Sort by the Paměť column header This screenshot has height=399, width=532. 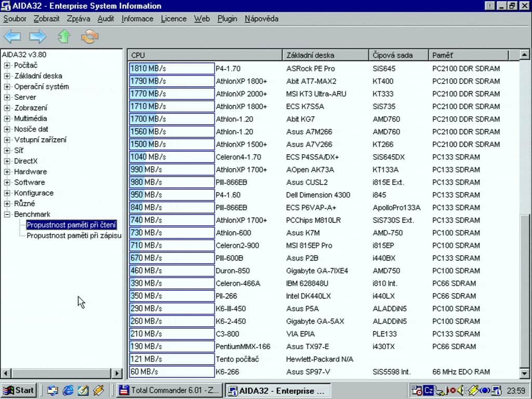point(469,55)
